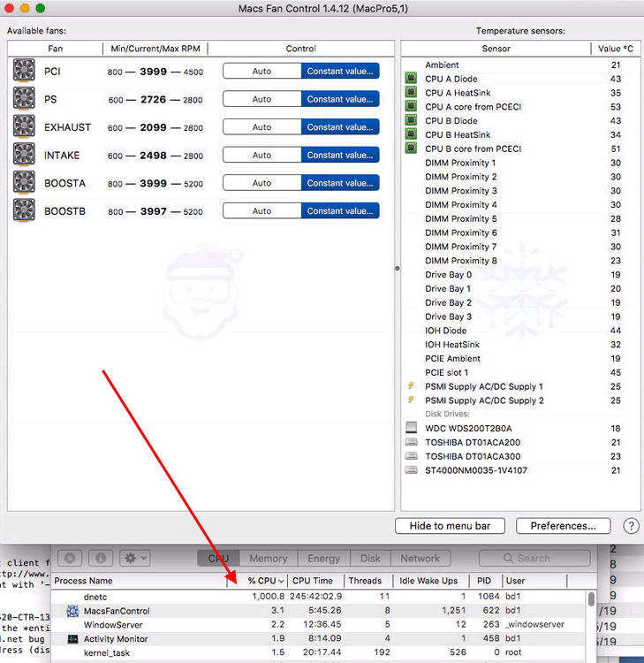Screen dimensions: 644x663
Task: Click the EXHAUST fan icon
Action: point(24,126)
